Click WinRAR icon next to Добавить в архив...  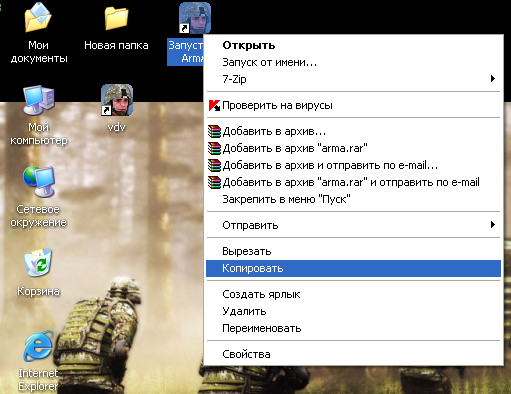[x=214, y=131]
